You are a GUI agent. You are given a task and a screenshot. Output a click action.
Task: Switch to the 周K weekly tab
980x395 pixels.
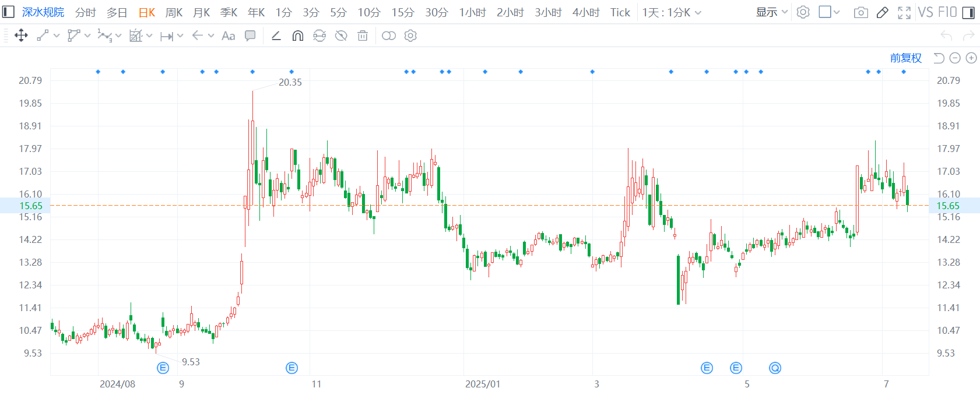pyautogui.click(x=174, y=12)
